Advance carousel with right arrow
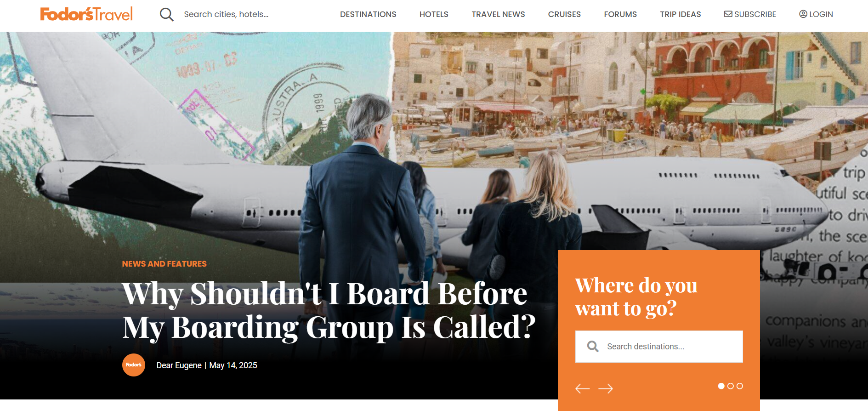This screenshot has height=416, width=868. point(606,388)
